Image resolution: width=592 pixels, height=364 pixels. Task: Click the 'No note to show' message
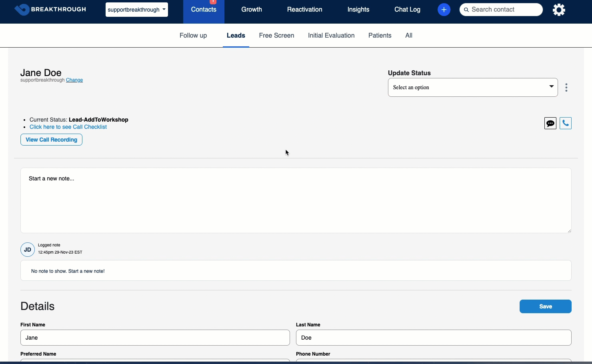68,271
